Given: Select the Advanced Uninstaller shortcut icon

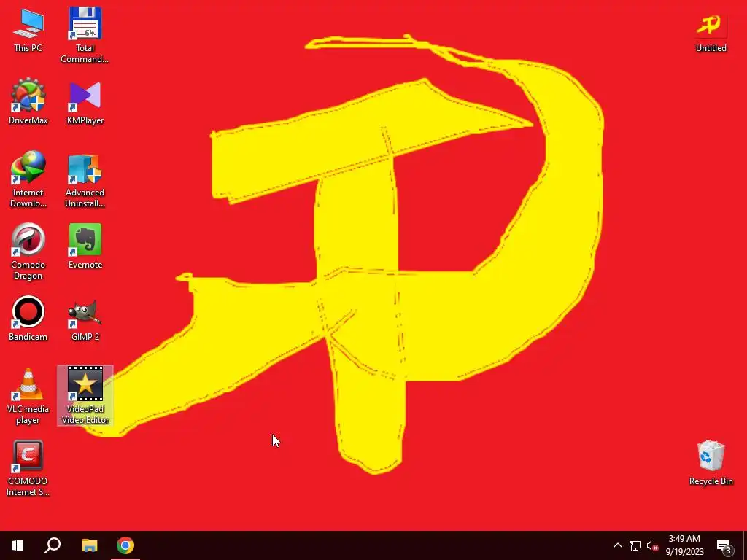Looking at the screenshot, I should 85,180.
